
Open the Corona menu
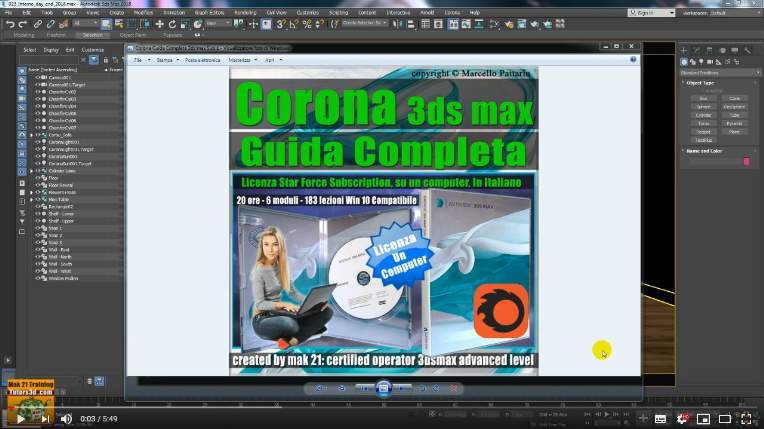[x=452, y=13]
